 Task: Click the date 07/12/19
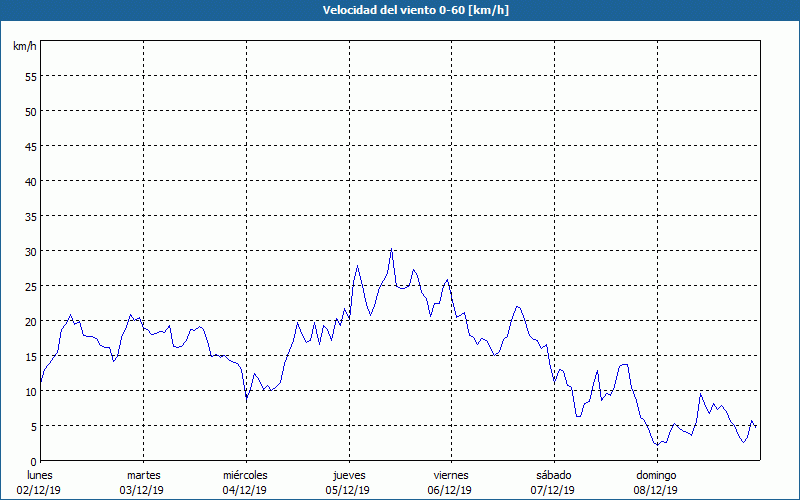553,490
